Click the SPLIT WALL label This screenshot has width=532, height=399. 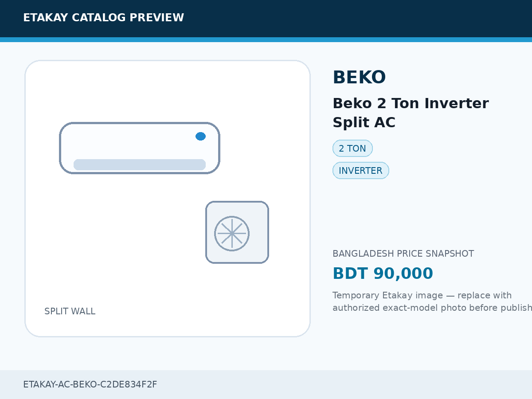[70, 311]
